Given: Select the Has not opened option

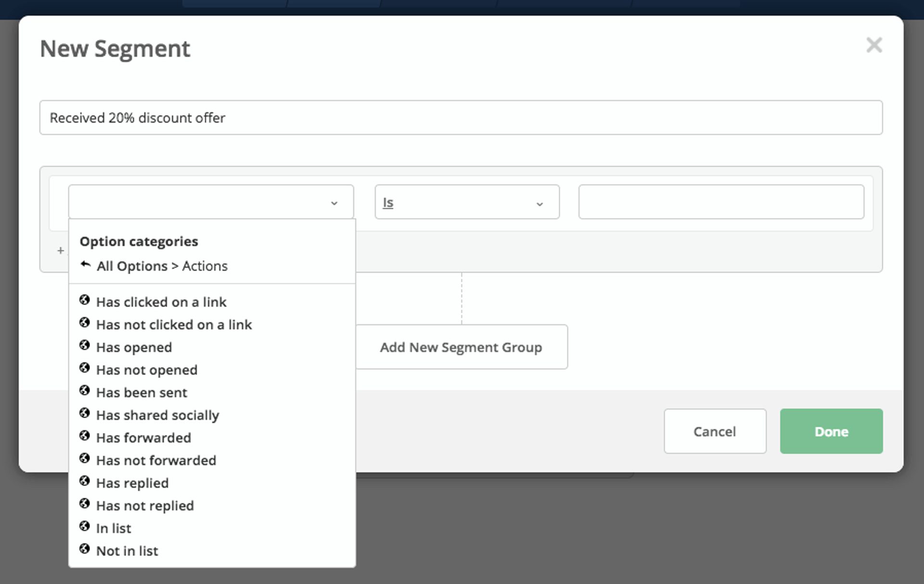Looking at the screenshot, I should click(x=146, y=369).
